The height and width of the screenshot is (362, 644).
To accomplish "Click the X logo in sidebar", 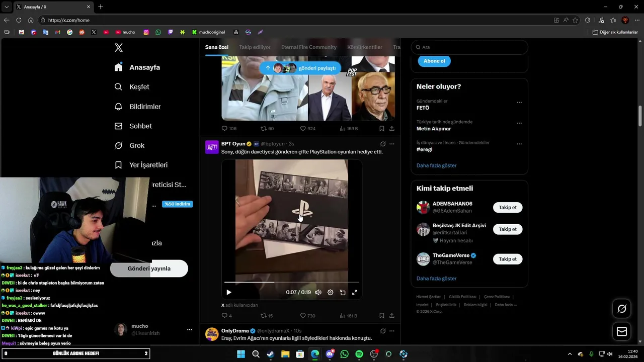I will point(119,48).
